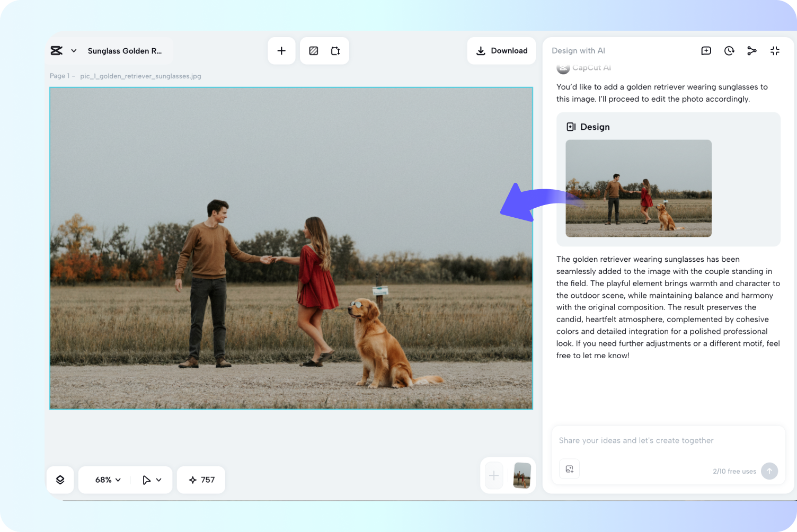Viewport: 797px width, 532px height.
Task: Select the resize canvas tool icon
Action: (335, 51)
